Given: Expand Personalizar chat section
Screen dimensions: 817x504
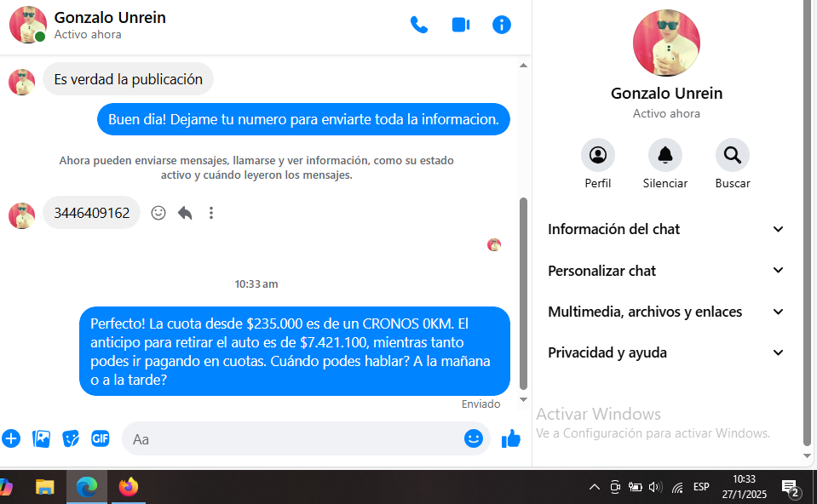Looking at the screenshot, I should pos(665,271).
